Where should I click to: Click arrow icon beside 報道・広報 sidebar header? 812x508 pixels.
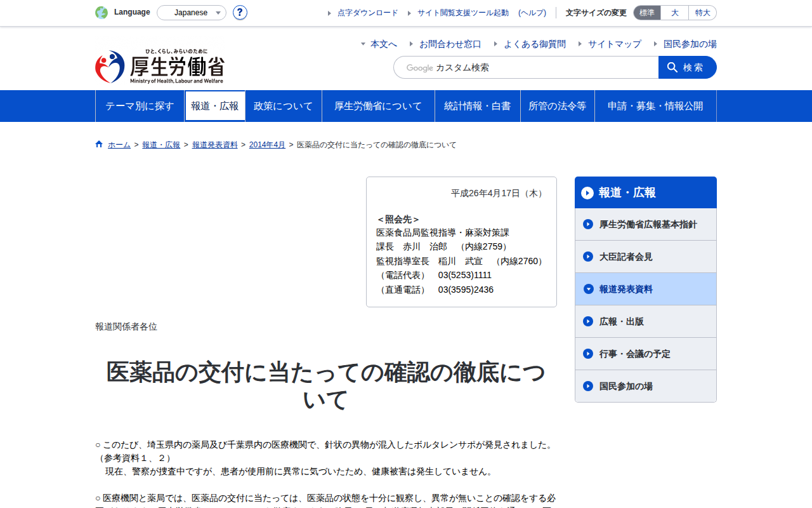pos(587,192)
